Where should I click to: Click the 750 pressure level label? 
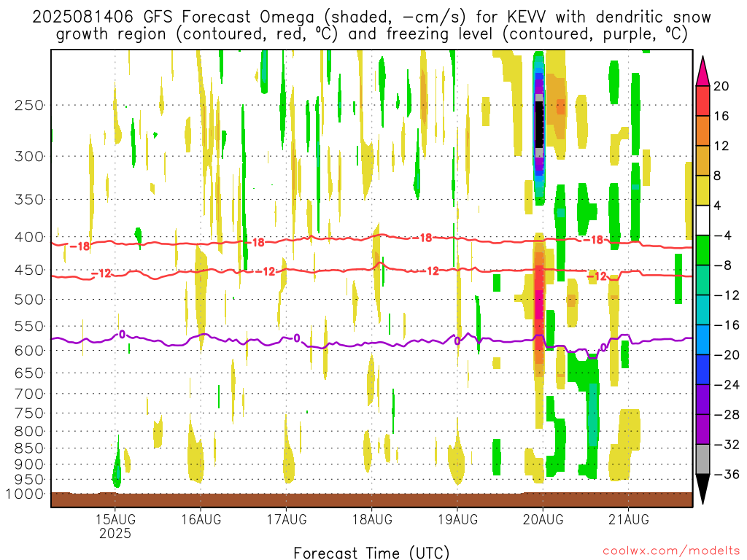(29, 413)
